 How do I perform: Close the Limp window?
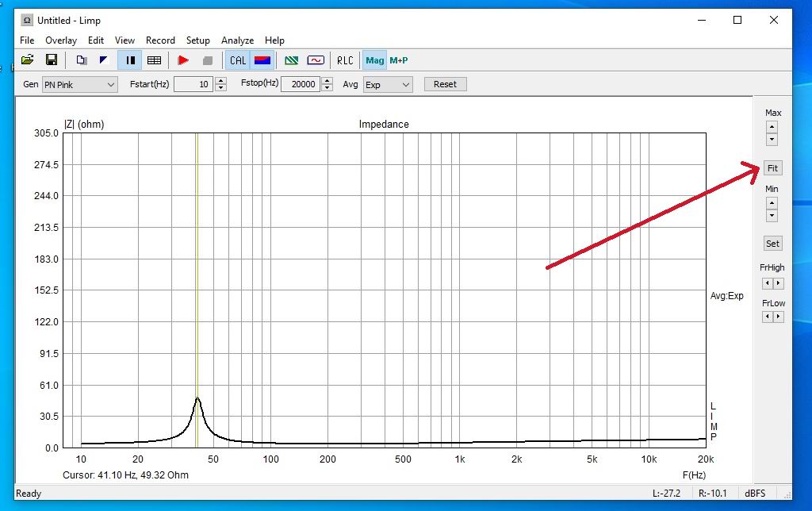(774, 20)
